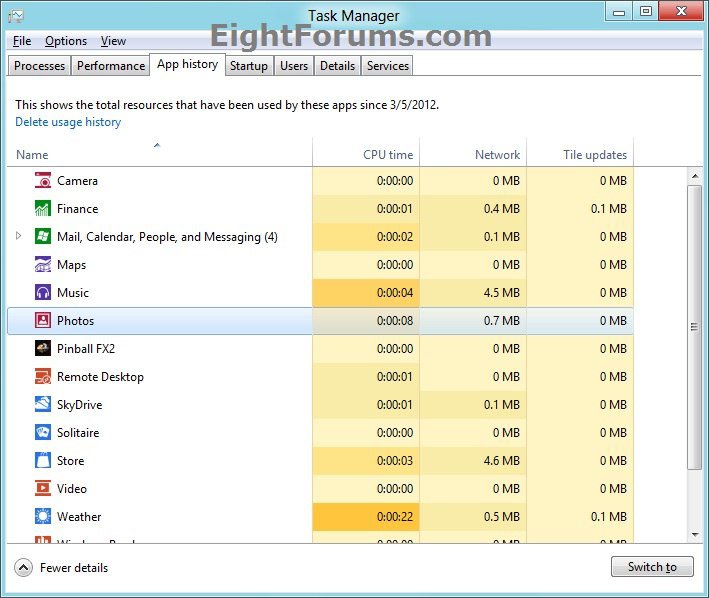This screenshot has width=709, height=598.
Task: Click the Music headphones icon
Action: click(x=43, y=293)
